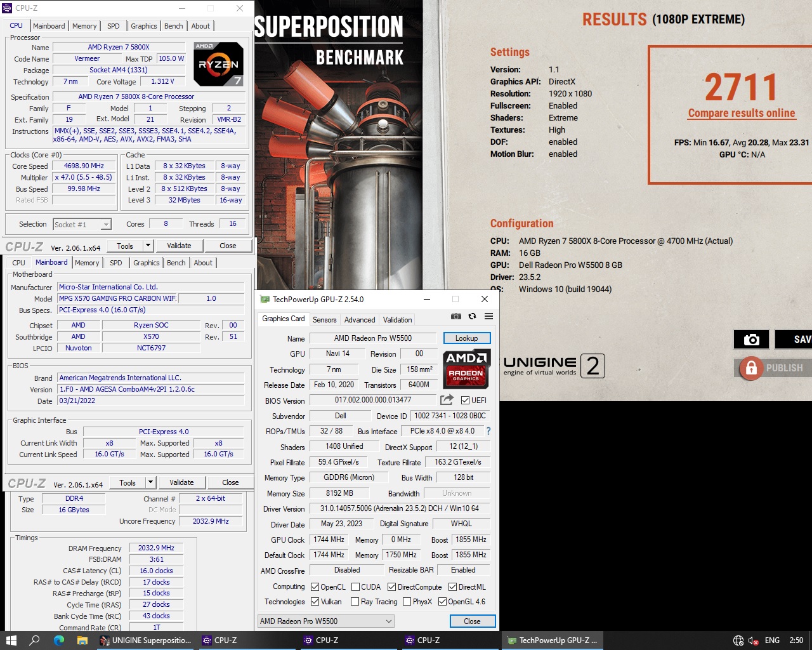
Task: Click the muted volume tray icon
Action: 754,640
